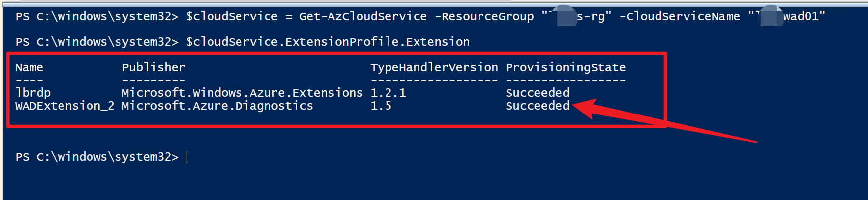Click the ProvisioningState column header
The image size is (868, 200).
(x=566, y=67)
